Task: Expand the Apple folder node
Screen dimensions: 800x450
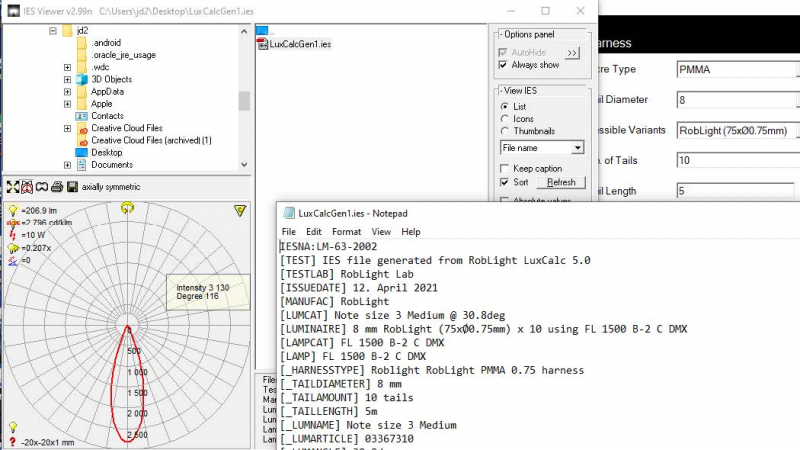Action: (67, 104)
